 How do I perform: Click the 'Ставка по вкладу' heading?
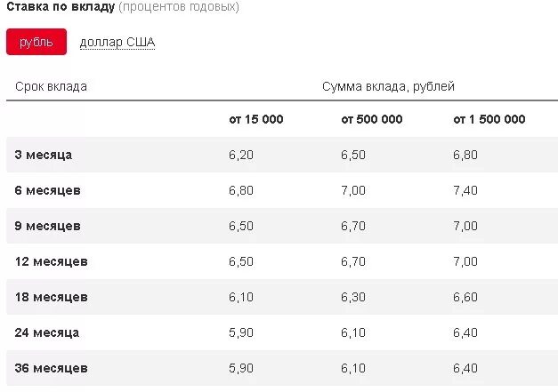click(61, 7)
